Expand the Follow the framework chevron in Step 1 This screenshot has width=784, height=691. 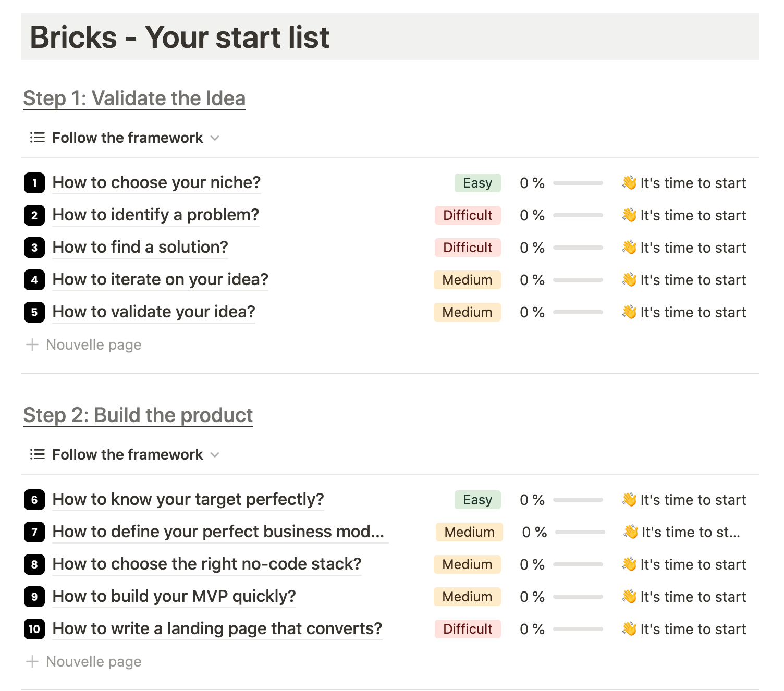coord(215,138)
